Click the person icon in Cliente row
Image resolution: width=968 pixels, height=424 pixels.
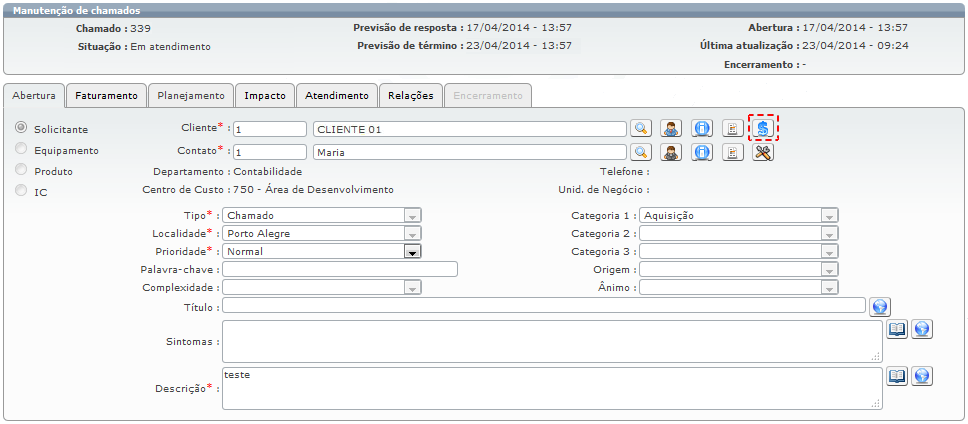click(671, 128)
